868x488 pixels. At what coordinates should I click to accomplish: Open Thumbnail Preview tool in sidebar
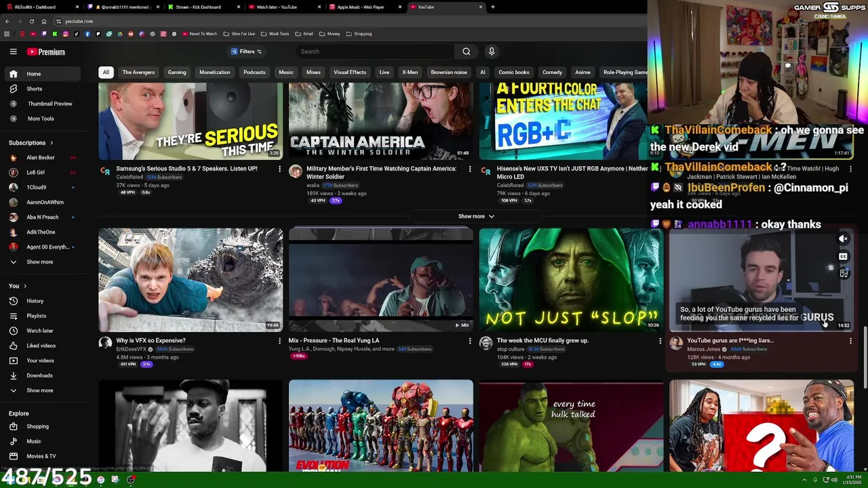(50, 104)
